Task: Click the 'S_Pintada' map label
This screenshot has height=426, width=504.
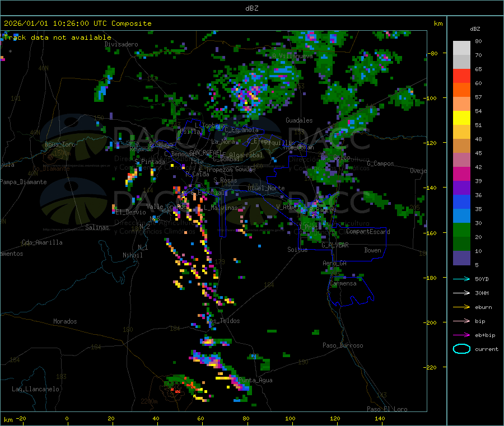Action: point(150,162)
